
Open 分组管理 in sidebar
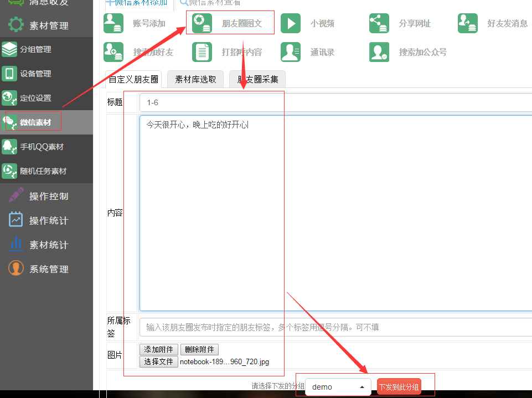click(47, 49)
